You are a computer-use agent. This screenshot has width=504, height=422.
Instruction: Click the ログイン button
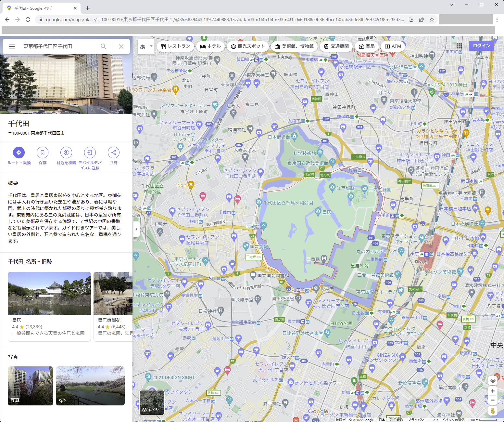tap(482, 46)
